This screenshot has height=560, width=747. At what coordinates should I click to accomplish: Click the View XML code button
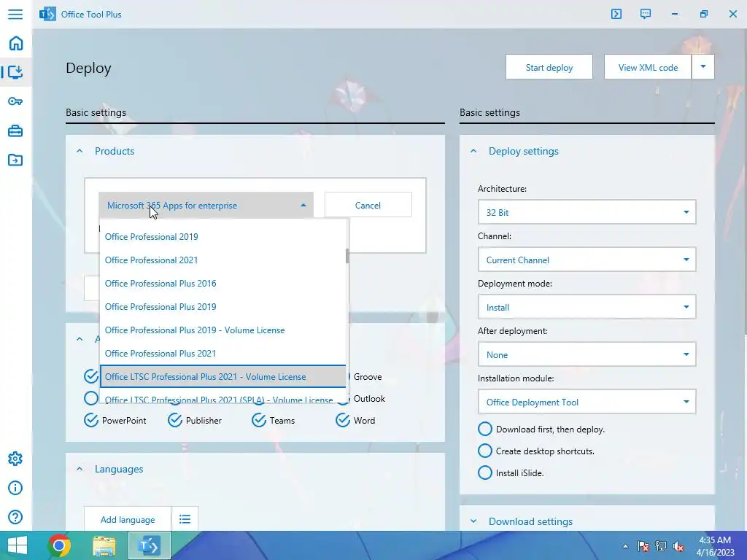(x=648, y=67)
